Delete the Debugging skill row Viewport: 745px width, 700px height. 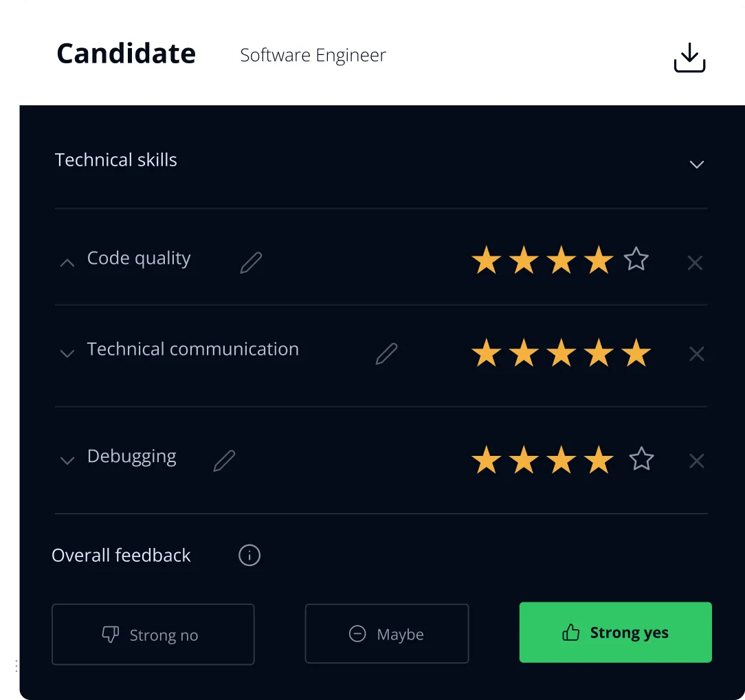click(x=696, y=461)
